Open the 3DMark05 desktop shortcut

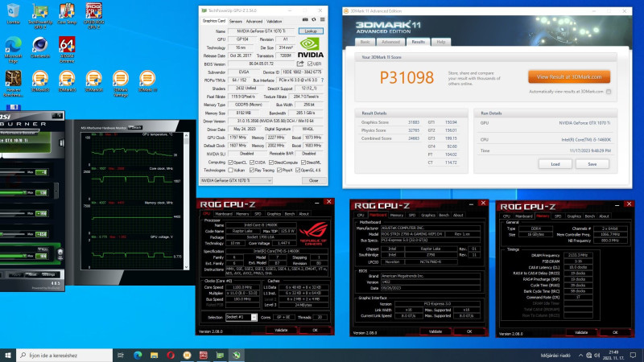coord(67,81)
